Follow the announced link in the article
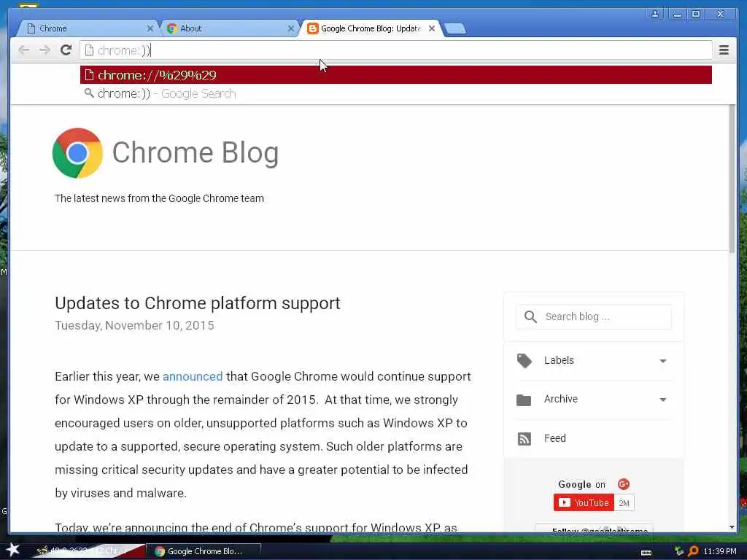This screenshot has height=560, width=747. click(193, 376)
